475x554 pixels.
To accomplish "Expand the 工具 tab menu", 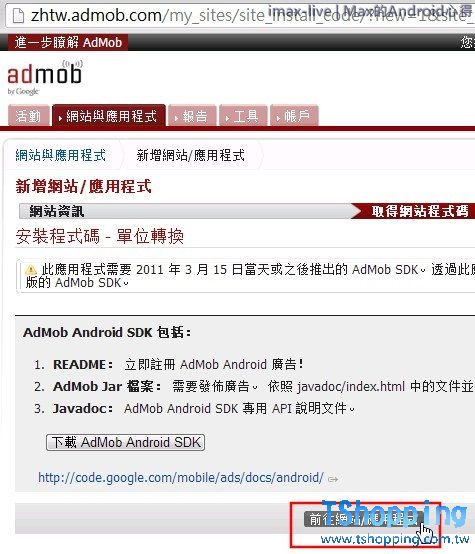I will pyautogui.click(x=243, y=116).
